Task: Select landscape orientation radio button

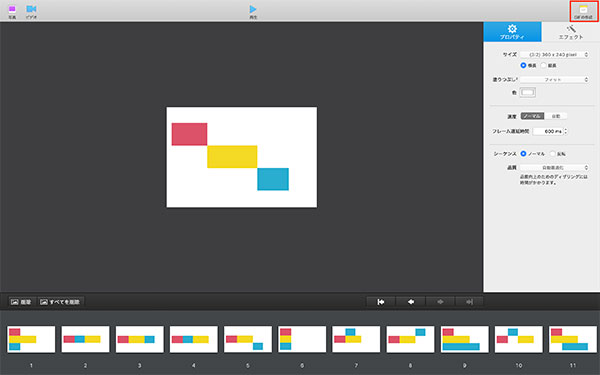Action: [x=523, y=65]
